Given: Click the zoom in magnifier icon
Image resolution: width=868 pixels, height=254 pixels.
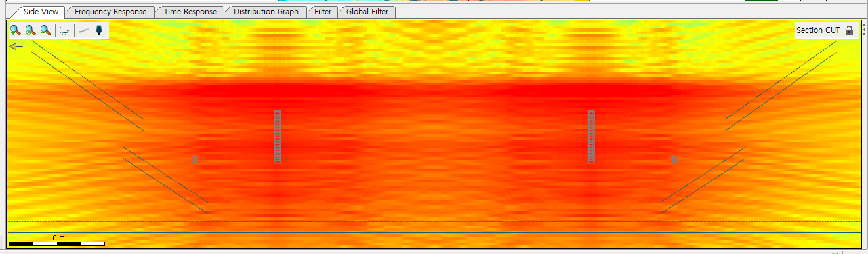Looking at the screenshot, I should click(x=14, y=30).
